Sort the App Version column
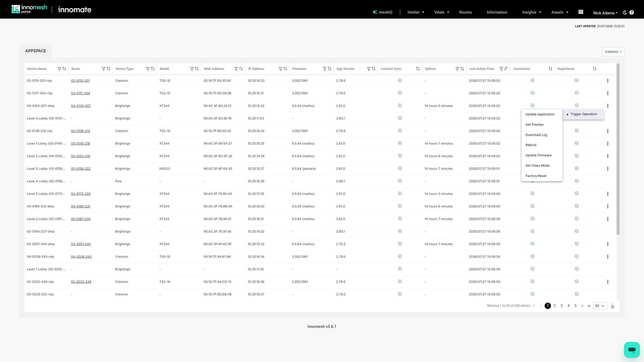644x362 pixels. [374, 69]
